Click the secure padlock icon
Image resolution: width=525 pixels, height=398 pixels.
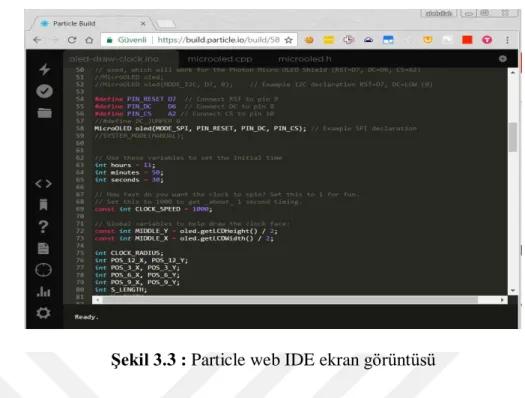click(109, 40)
